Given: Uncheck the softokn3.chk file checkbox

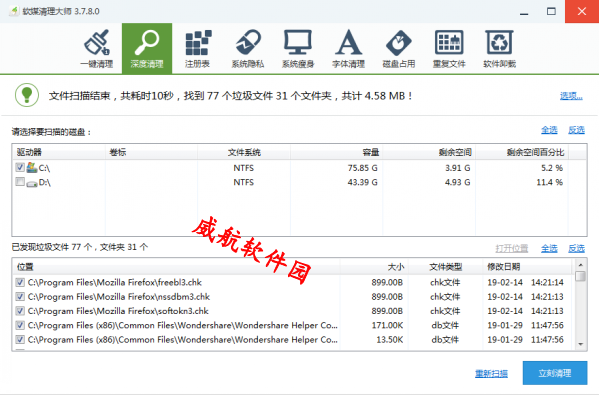Looking at the screenshot, I should tap(20, 311).
